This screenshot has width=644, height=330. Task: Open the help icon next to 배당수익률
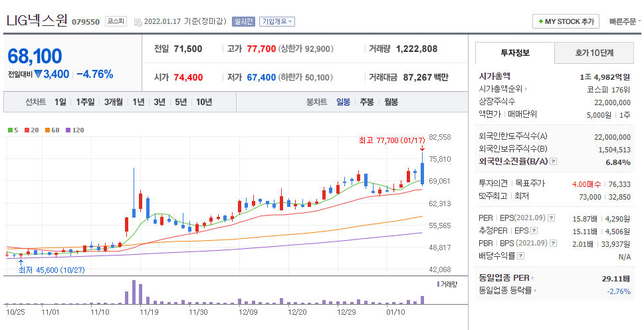(520, 256)
